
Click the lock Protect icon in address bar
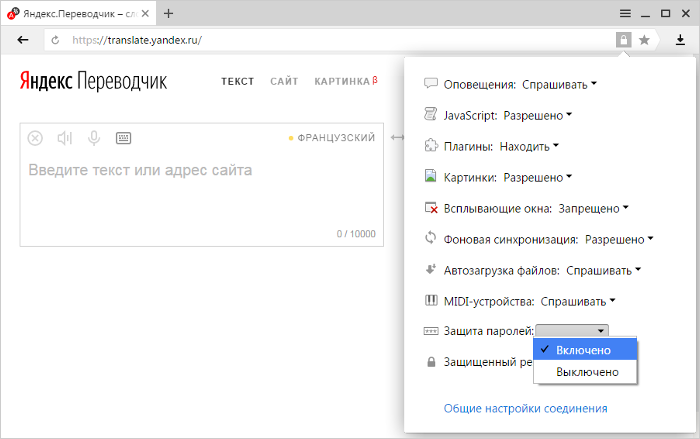624,40
